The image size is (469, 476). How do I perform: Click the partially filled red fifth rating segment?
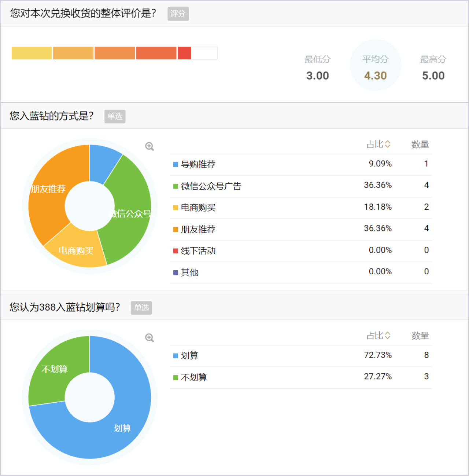coord(184,53)
